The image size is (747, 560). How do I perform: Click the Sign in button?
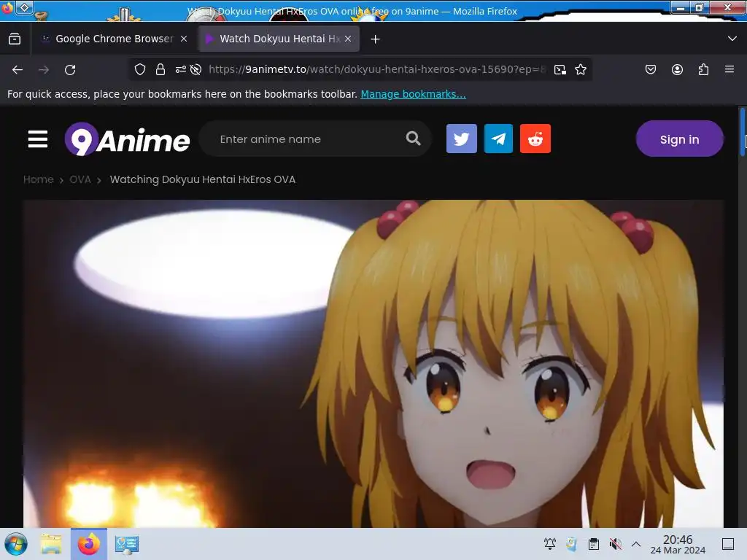click(679, 139)
